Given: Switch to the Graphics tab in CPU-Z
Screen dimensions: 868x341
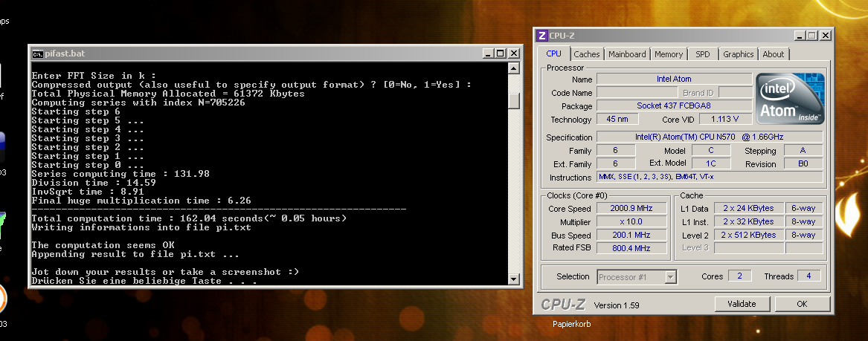Looking at the screenshot, I should (x=739, y=54).
